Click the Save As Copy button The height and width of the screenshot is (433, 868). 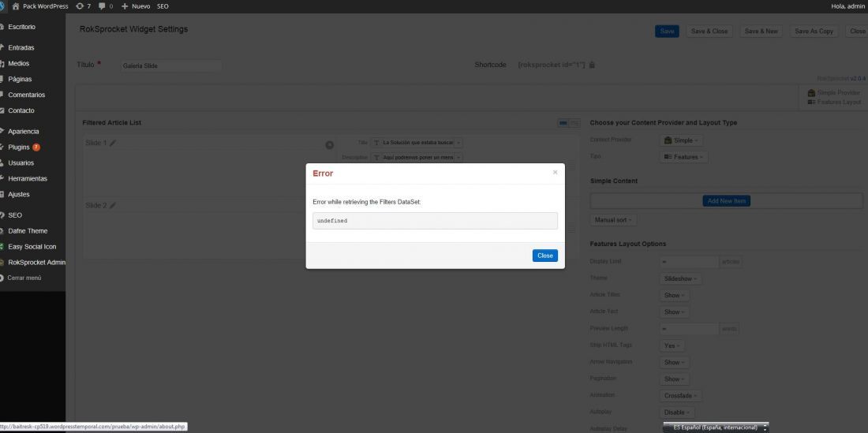814,32
